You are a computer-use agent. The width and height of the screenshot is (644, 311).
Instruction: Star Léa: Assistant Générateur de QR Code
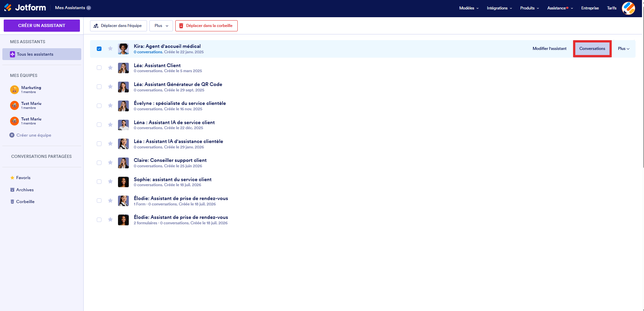click(110, 87)
